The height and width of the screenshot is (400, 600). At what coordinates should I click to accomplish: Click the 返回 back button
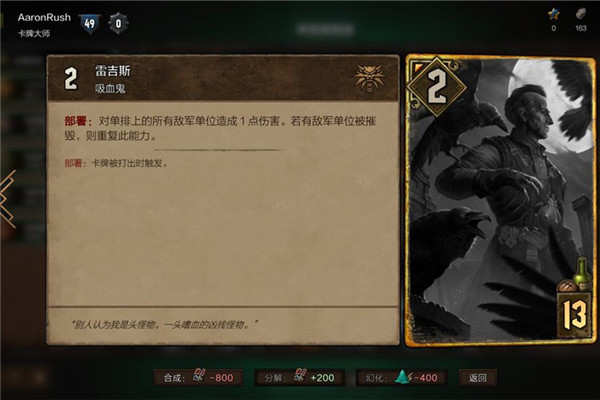point(478,377)
